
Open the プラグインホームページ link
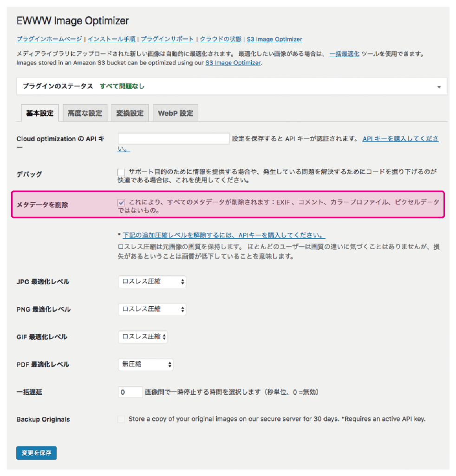click(49, 39)
